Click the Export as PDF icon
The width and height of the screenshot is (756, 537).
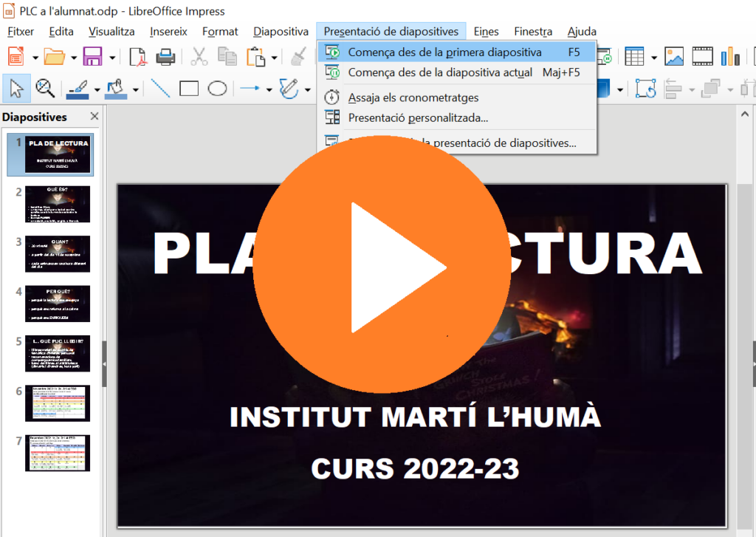(x=137, y=57)
